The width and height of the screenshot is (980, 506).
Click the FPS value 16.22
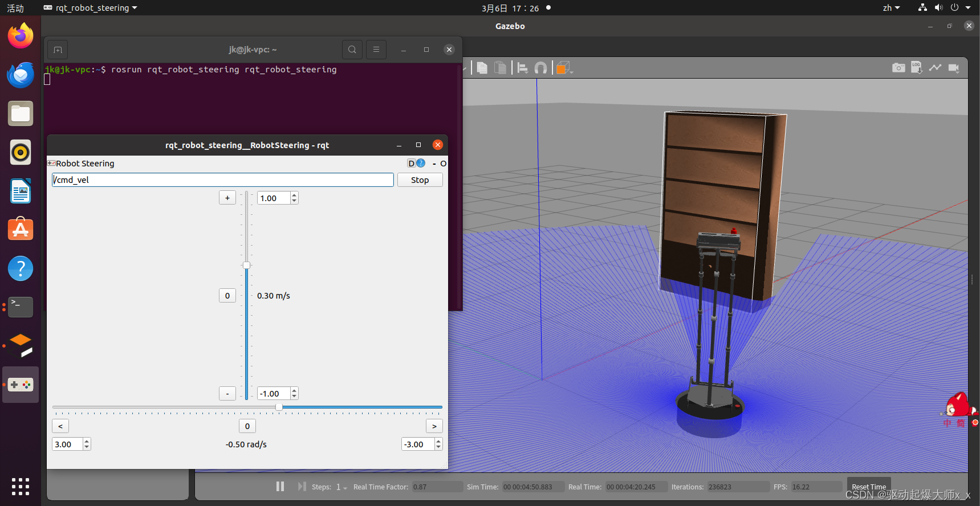tap(816, 487)
